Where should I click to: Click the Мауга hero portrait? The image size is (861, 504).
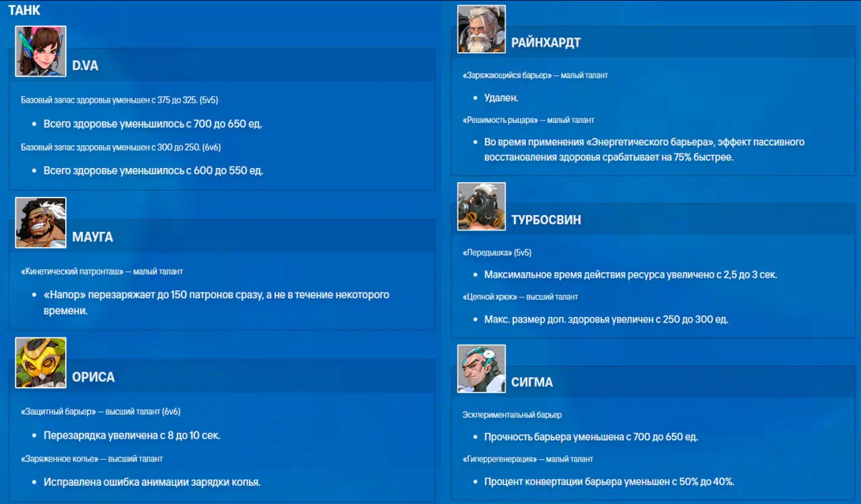coord(41,222)
